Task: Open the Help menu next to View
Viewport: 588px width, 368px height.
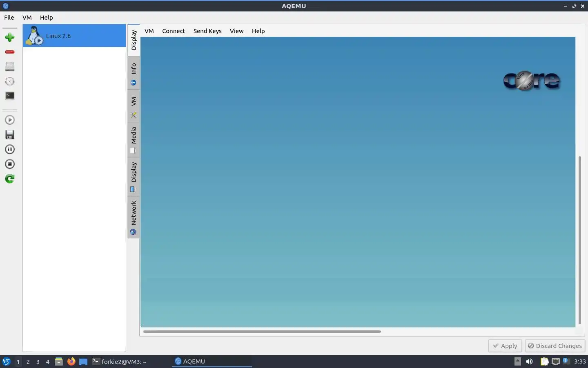Action: [x=258, y=31]
